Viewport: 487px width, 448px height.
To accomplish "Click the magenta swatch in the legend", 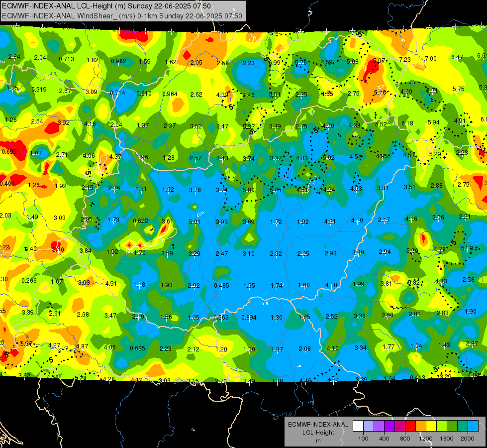I will pos(400,426).
